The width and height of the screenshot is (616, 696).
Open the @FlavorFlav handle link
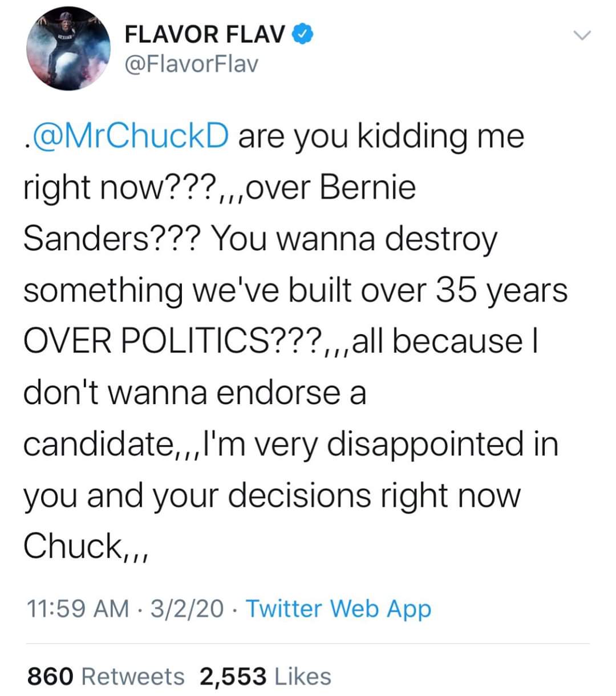191,64
